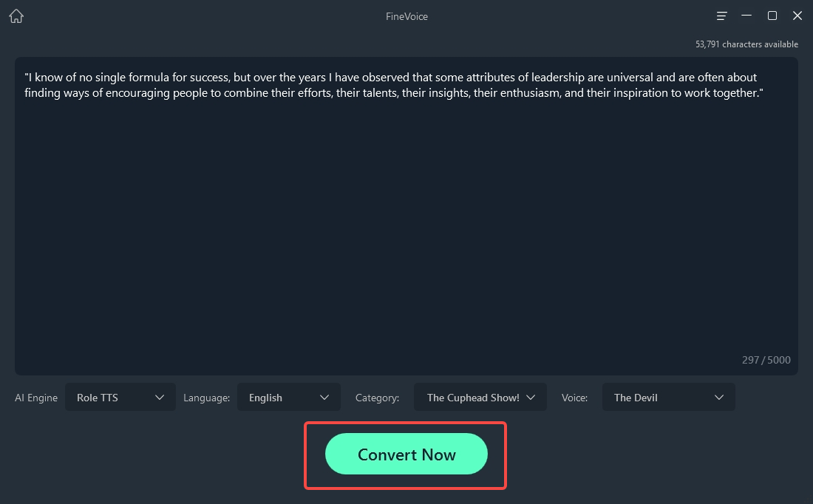The height and width of the screenshot is (504, 813).
Task: Maximize the FineVoice window
Action: [772, 16]
